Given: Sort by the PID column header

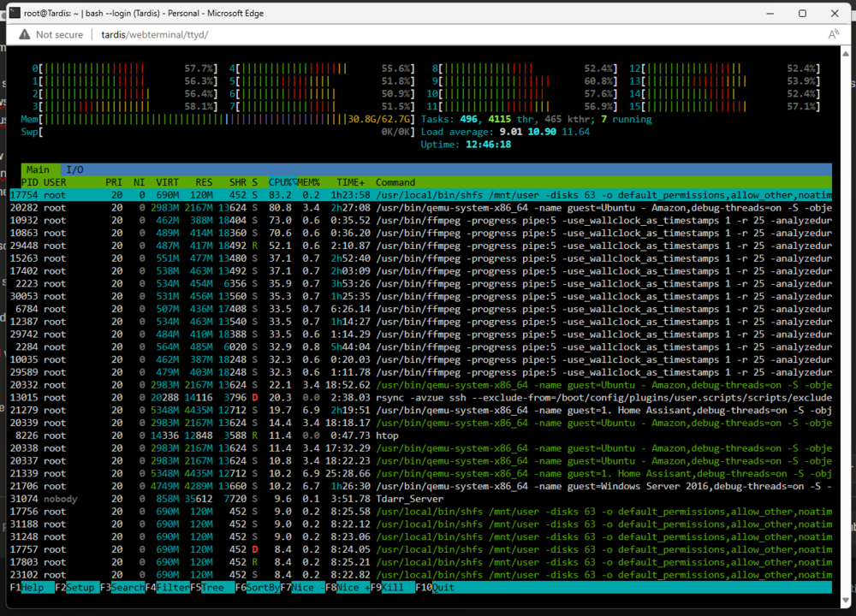Looking at the screenshot, I should click(29, 182).
